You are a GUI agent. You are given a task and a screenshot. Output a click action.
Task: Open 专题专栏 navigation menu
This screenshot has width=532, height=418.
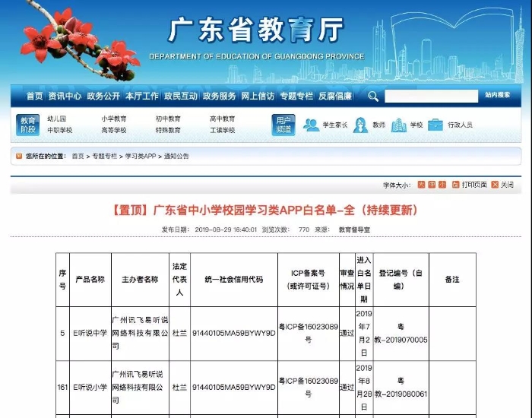point(296,97)
